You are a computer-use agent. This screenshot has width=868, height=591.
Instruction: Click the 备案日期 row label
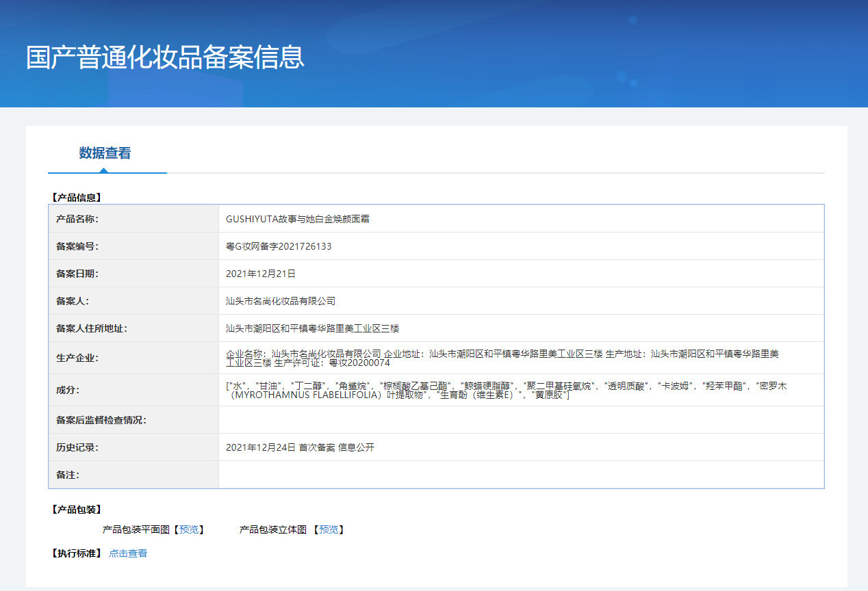click(78, 274)
